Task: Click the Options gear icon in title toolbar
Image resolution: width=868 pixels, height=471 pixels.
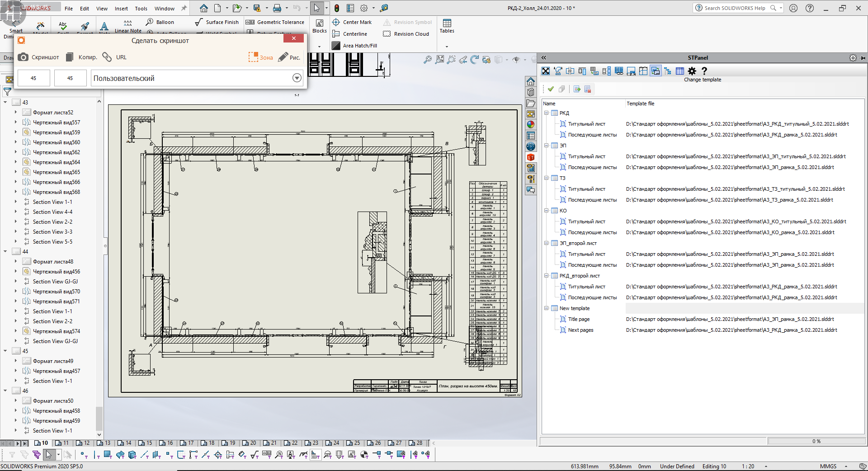Action: click(364, 8)
